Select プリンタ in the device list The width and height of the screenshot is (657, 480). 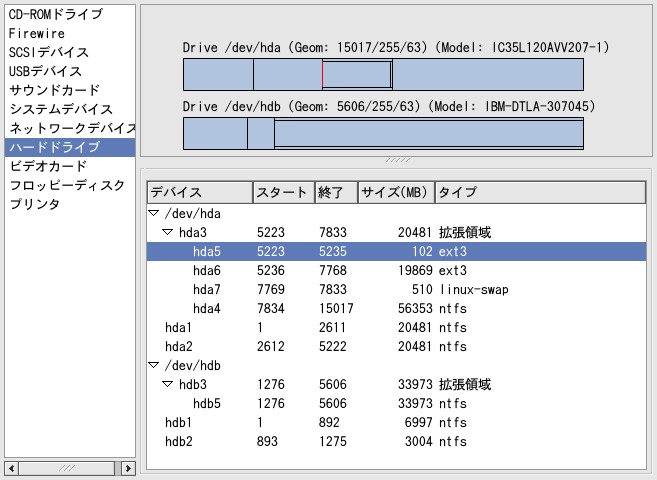pos(35,205)
